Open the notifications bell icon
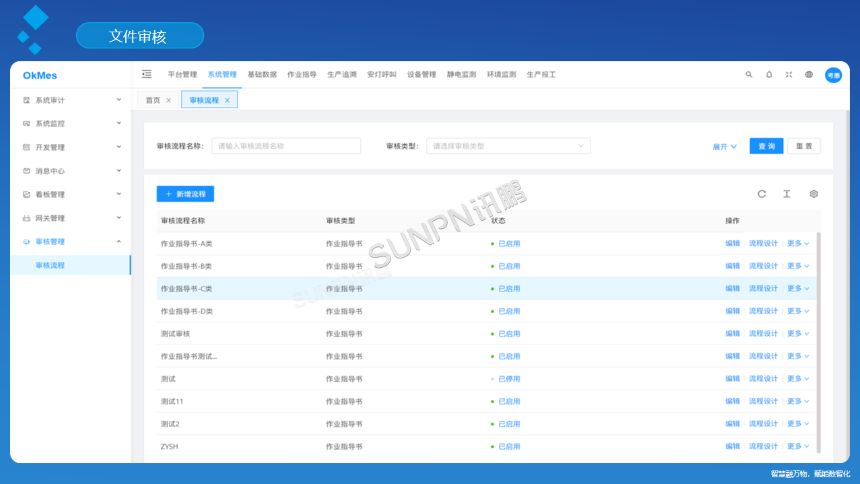Image resolution: width=860 pixels, height=484 pixels. [769, 75]
